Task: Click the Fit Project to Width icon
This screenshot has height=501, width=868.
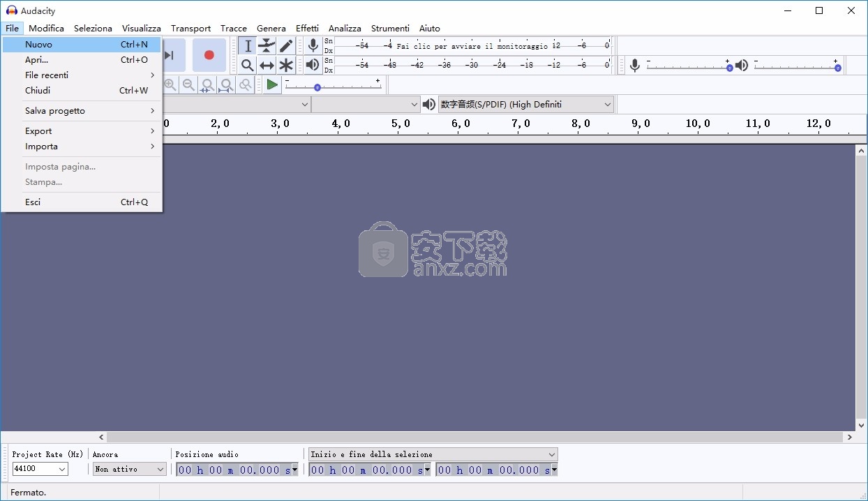Action: [226, 85]
